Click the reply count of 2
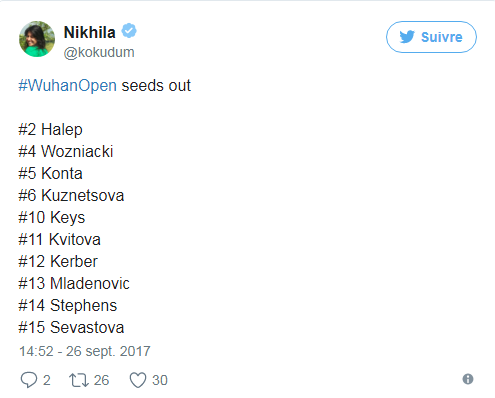The width and height of the screenshot is (495, 398). coord(46,380)
